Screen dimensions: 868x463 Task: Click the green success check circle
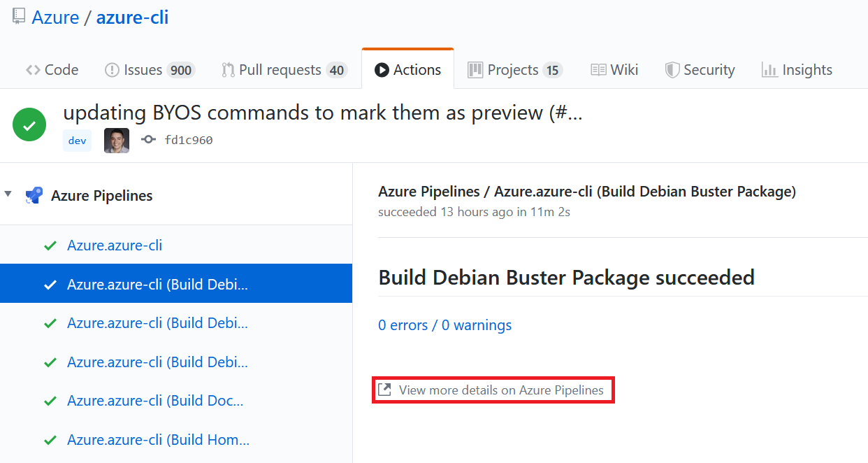click(x=29, y=125)
